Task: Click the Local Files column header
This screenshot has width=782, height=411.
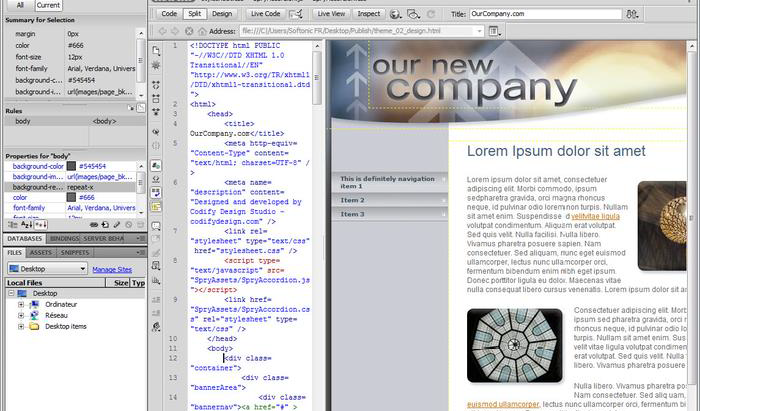Action: pos(55,283)
